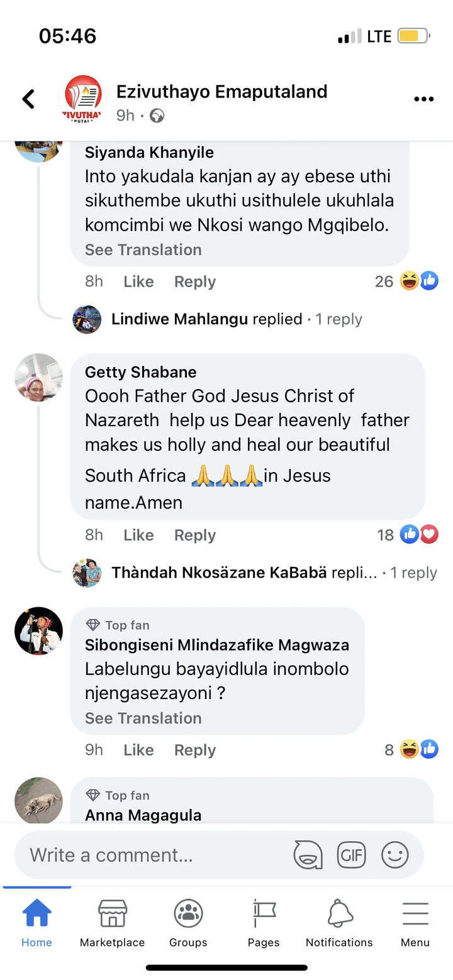Open the Notifications tab
453x980 pixels.
tap(339, 923)
